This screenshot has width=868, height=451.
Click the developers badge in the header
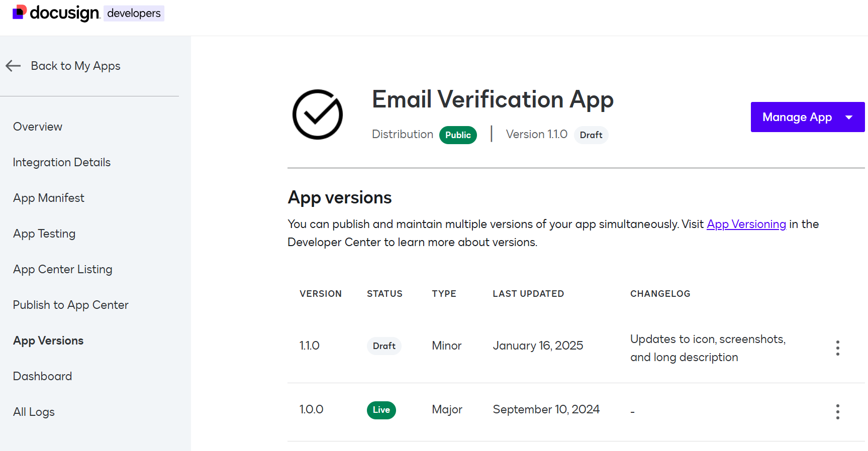[134, 14]
